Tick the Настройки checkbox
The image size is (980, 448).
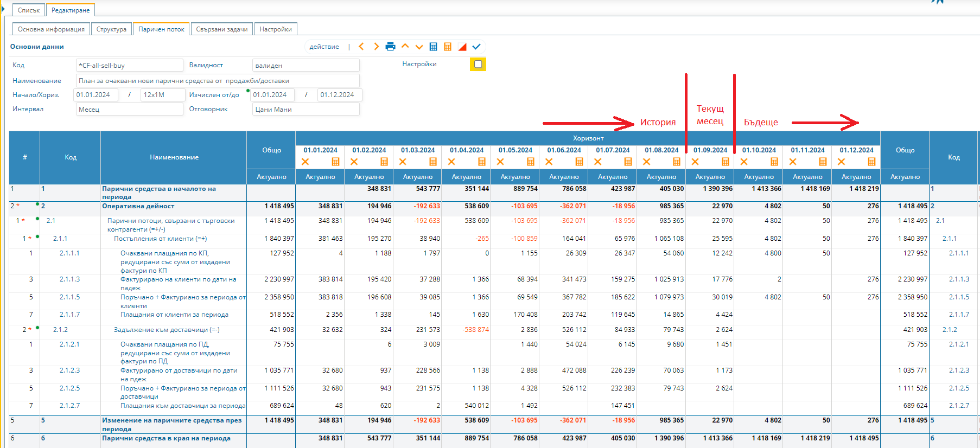click(x=478, y=64)
